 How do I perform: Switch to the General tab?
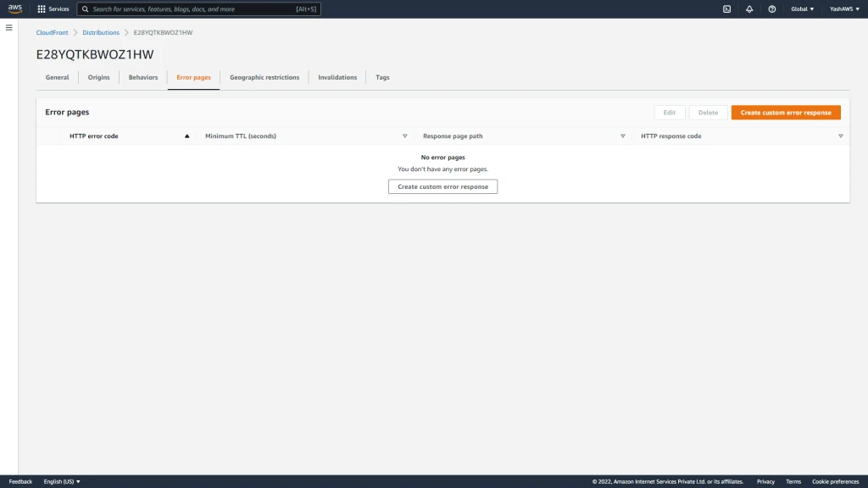tap(57, 77)
